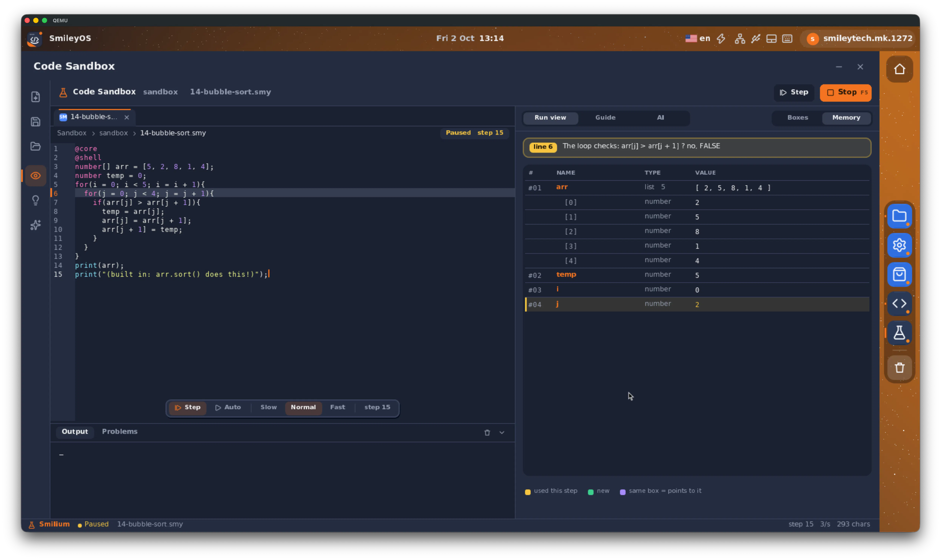The height and width of the screenshot is (560, 941).
Task: Set speed to Fast
Action: click(x=337, y=408)
